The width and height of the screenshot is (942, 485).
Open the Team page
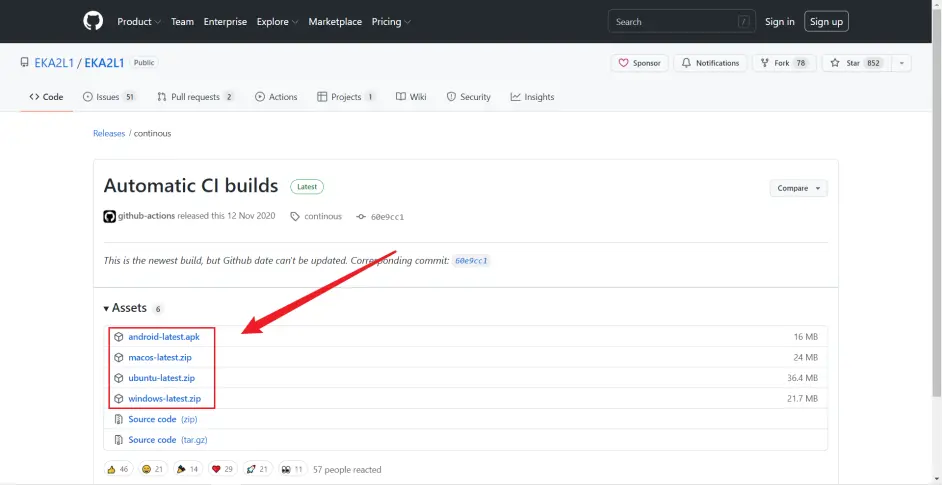tap(182, 22)
